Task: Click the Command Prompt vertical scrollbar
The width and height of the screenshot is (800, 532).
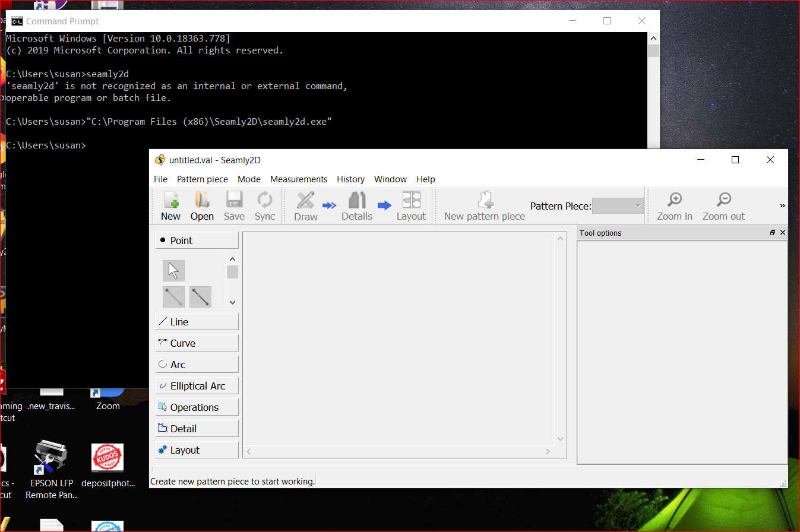Action: pos(653,50)
